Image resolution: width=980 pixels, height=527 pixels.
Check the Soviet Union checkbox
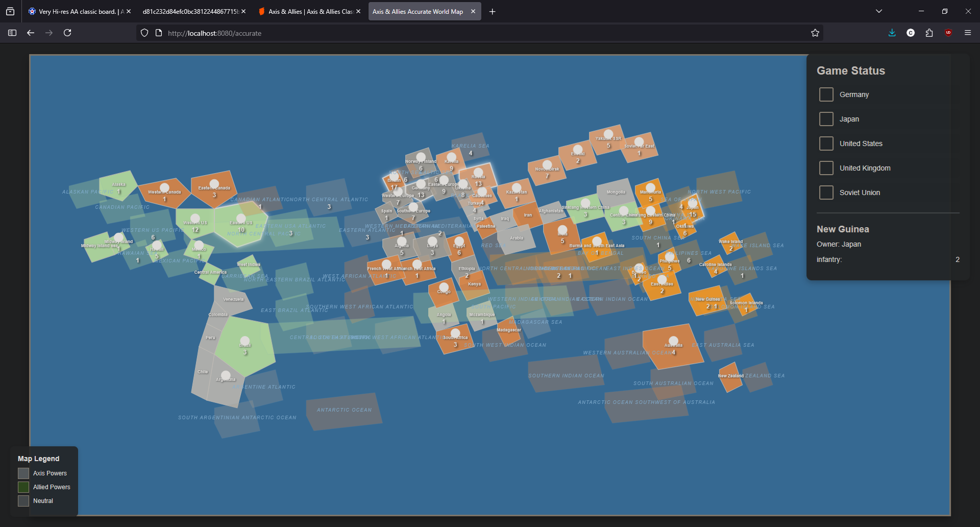[x=826, y=193]
